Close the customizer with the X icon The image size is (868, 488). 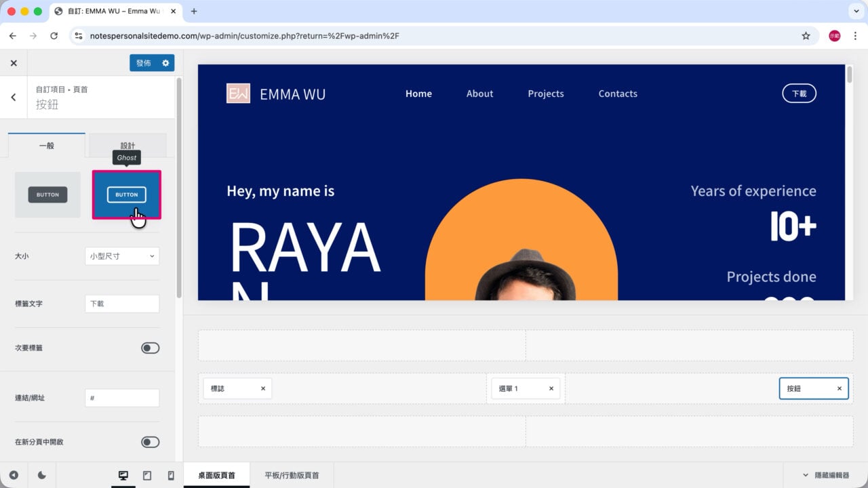coord(14,63)
